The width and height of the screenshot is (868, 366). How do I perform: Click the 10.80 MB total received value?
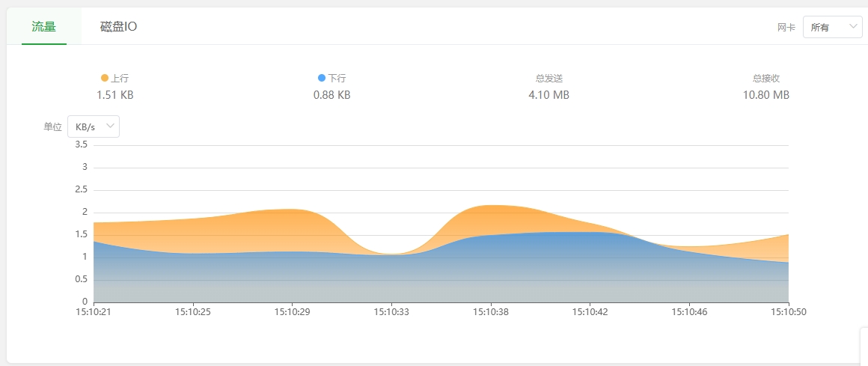765,95
